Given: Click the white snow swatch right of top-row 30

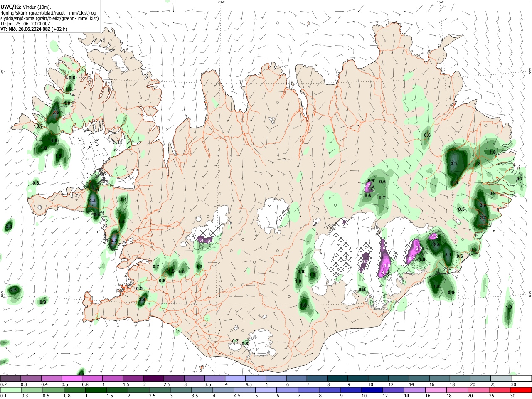Looking at the screenshot, I should tap(521, 378).
